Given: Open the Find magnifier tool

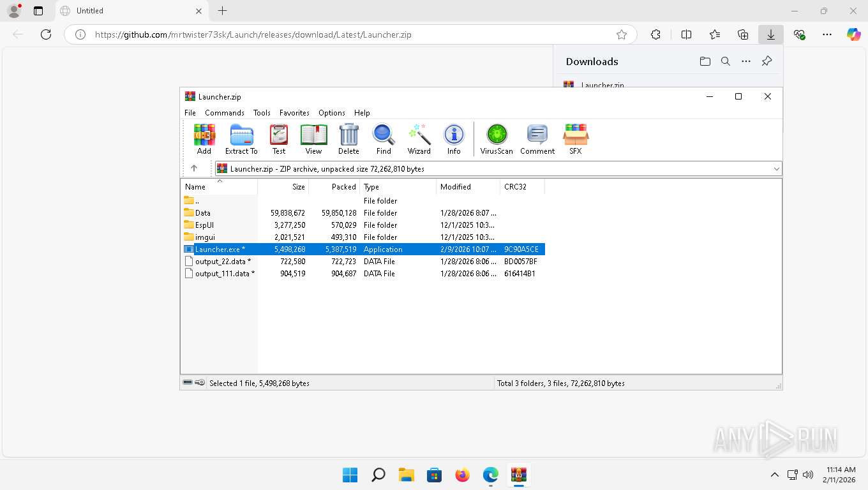Looking at the screenshot, I should pyautogui.click(x=384, y=139).
